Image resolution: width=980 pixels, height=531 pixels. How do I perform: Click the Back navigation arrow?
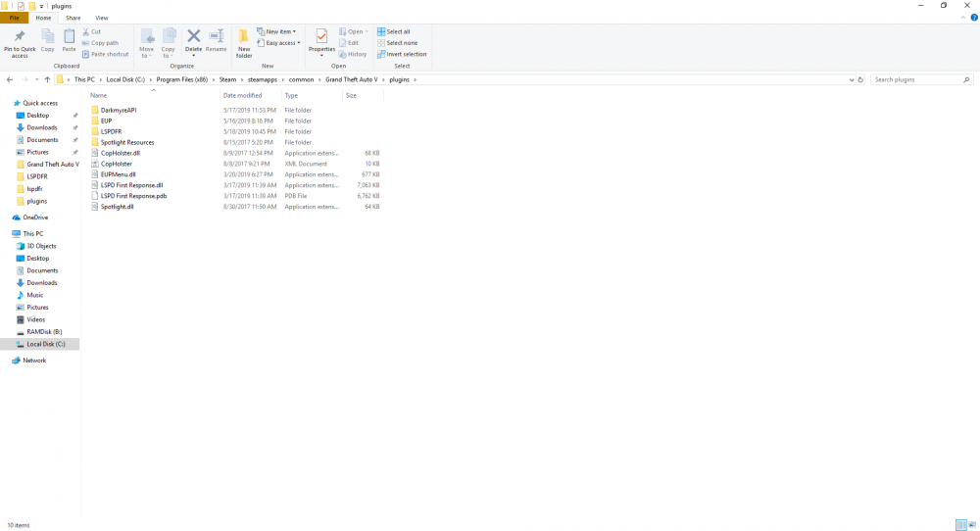10,80
